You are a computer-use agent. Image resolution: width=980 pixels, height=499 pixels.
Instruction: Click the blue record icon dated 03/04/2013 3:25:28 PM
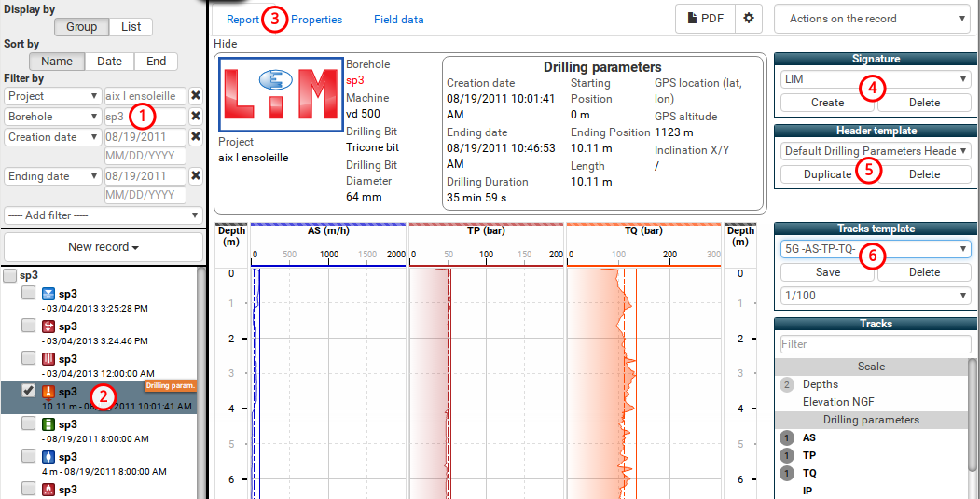pos(50,295)
